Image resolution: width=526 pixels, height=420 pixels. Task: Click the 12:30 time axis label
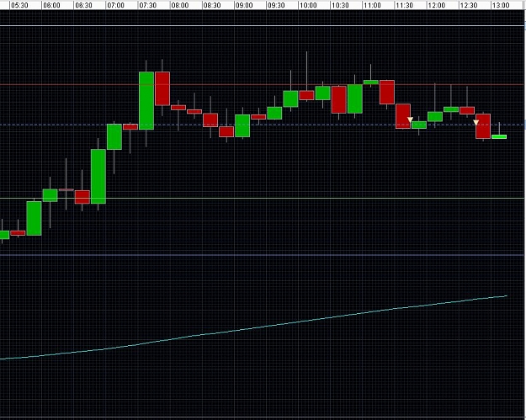(x=468, y=5)
